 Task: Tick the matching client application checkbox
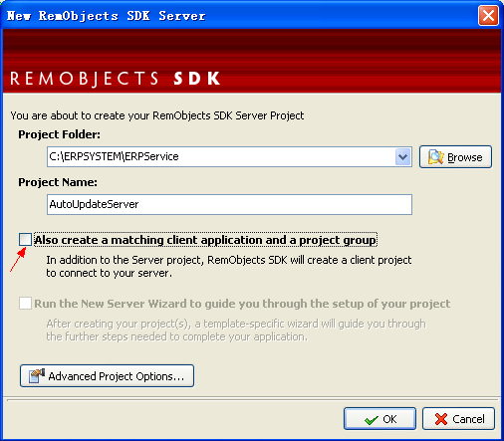click(25, 240)
